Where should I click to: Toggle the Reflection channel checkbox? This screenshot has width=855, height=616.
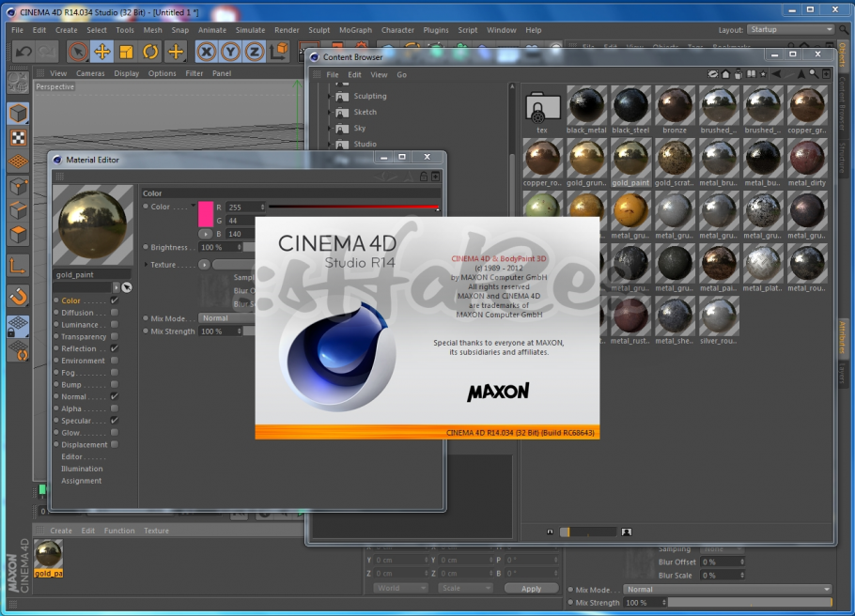[x=115, y=348]
